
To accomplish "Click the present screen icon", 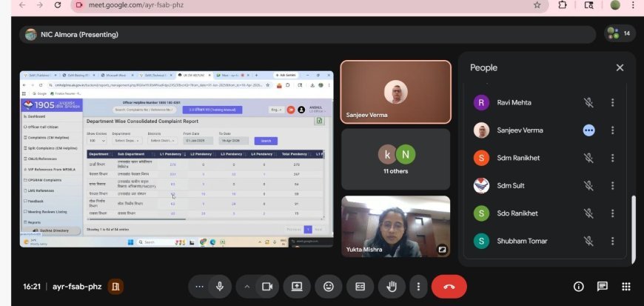I will click(x=297, y=286).
